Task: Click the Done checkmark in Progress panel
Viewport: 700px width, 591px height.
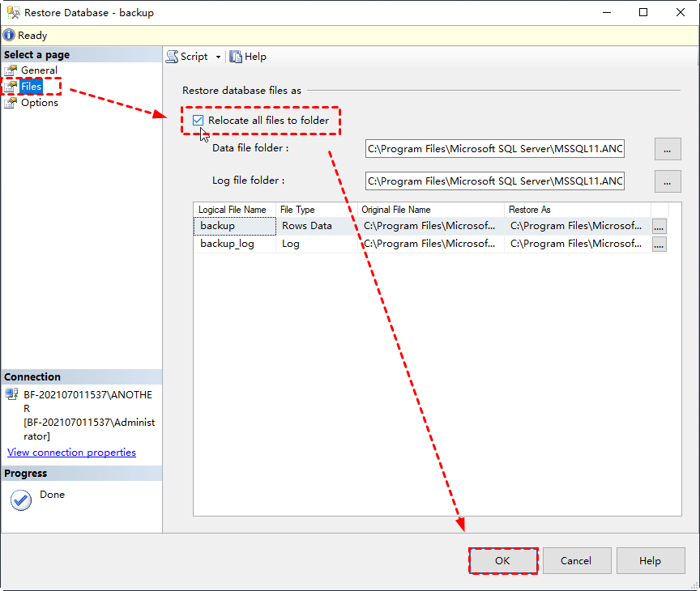Action: tap(20, 500)
